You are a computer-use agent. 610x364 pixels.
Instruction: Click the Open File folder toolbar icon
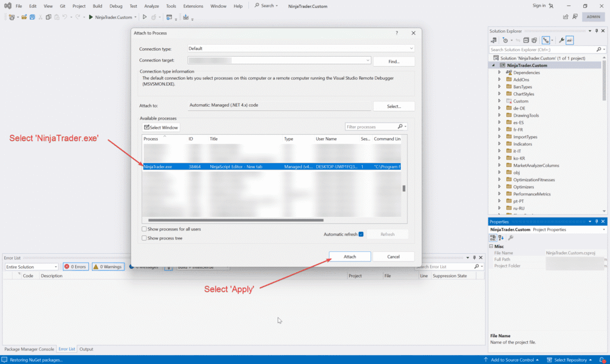[24, 17]
